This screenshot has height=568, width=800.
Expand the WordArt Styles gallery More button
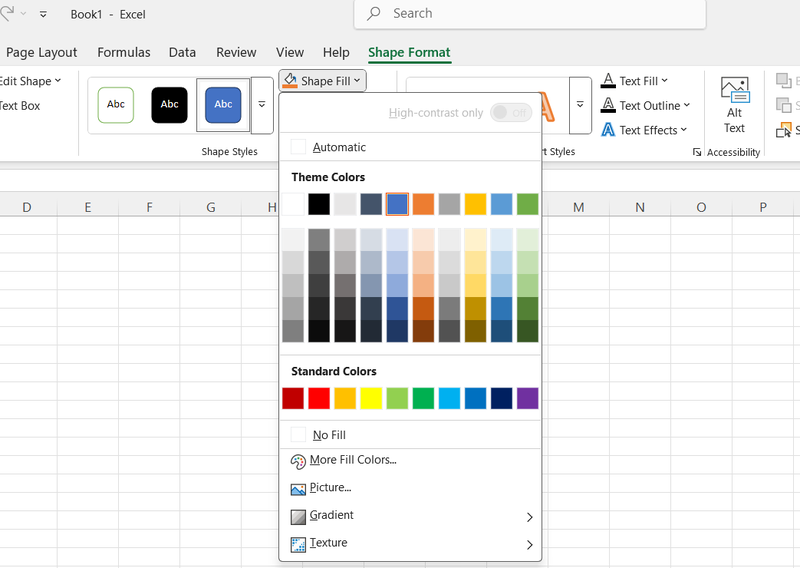coord(580,105)
